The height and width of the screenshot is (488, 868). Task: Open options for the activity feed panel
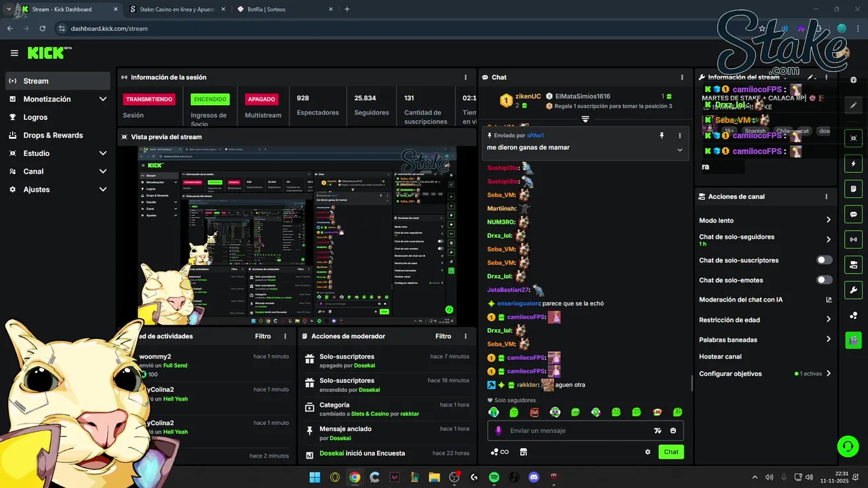285,336
